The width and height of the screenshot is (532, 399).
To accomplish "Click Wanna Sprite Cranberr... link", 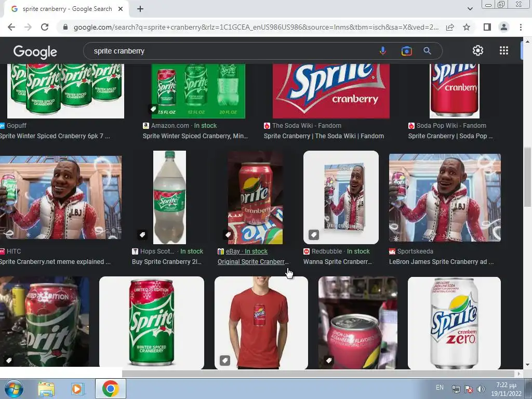I will coord(338,262).
